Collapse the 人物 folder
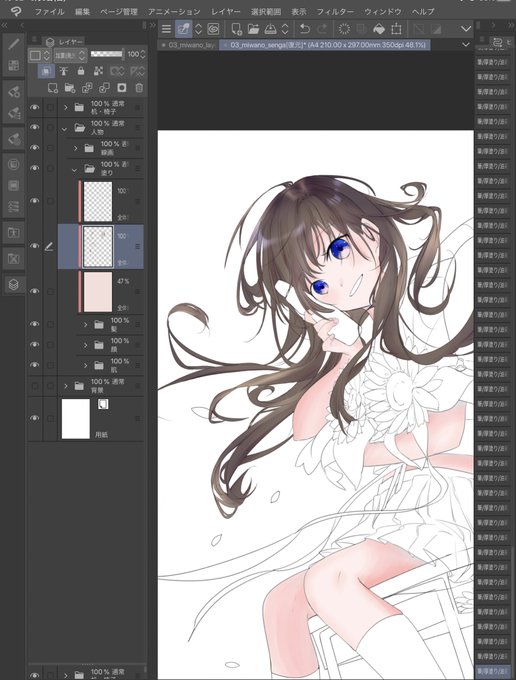 click(x=65, y=129)
